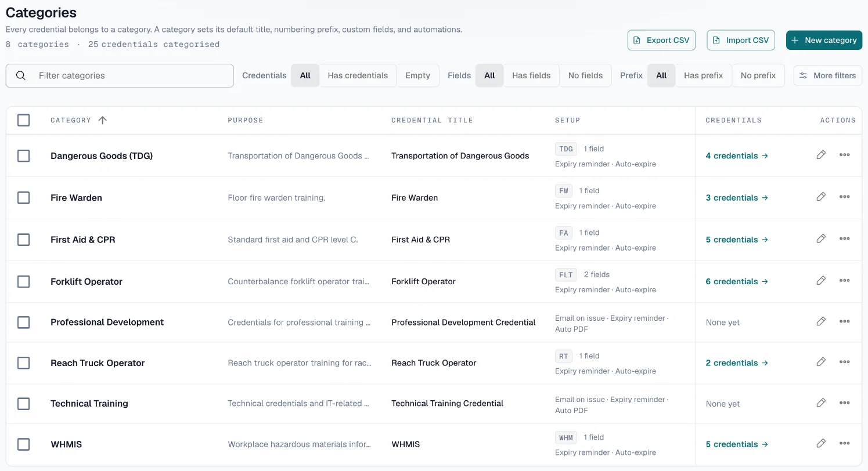The height and width of the screenshot is (471, 868).
Task: Select the WHMIS row checkbox
Action: click(23, 444)
